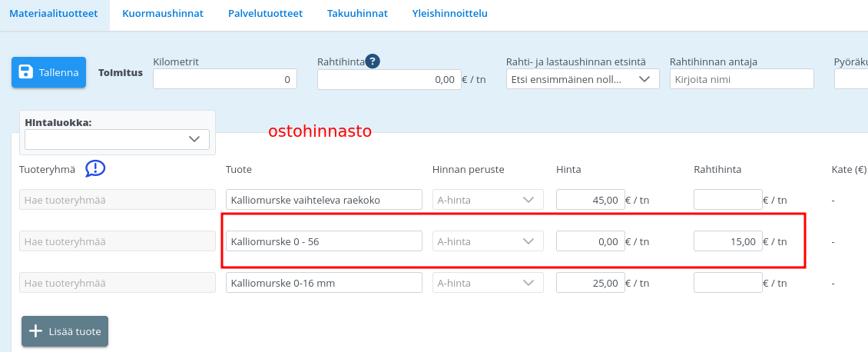Click the Rahtihinta help question mark icon

point(373,61)
